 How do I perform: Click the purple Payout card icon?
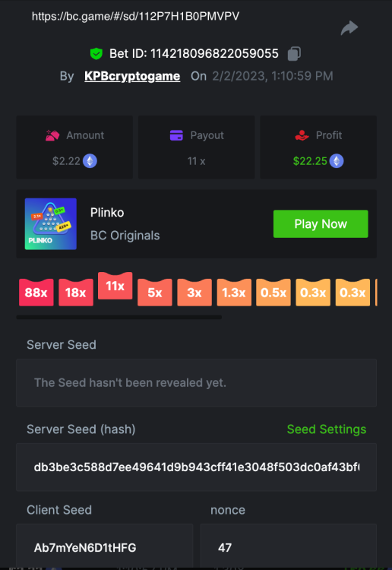pyautogui.click(x=176, y=135)
